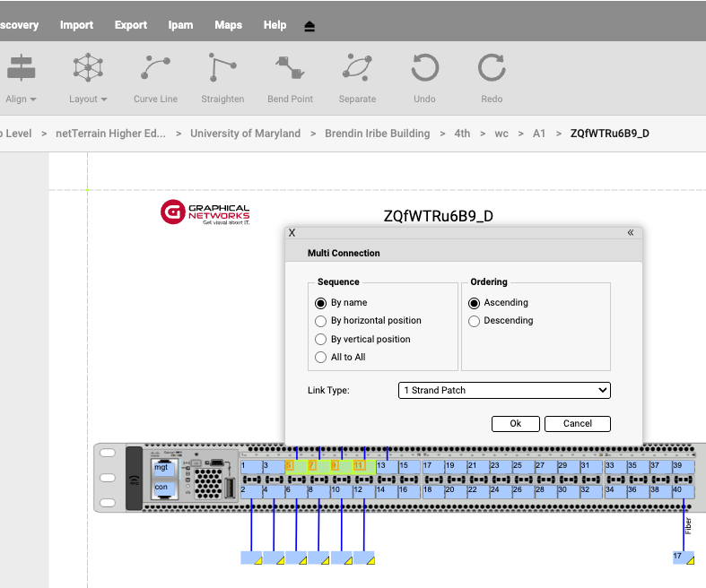This screenshot has width=706, height=588.
Task: Open the Maps menu
Action: coord(228,25)
